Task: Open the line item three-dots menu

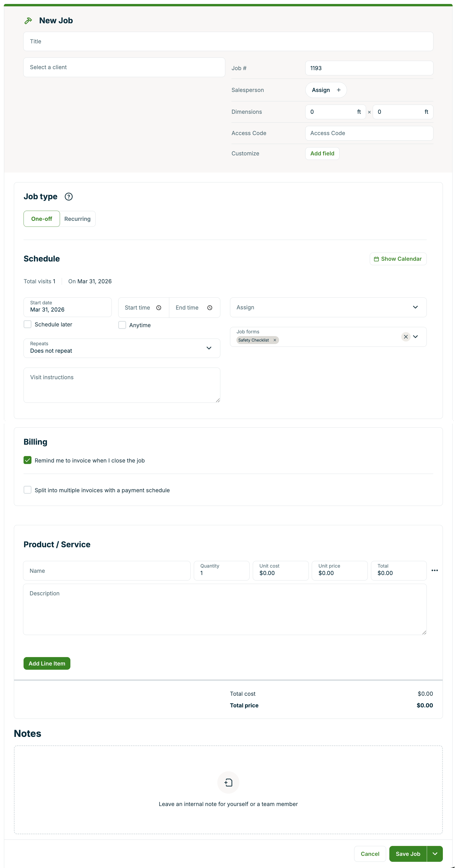Action: 434,571
